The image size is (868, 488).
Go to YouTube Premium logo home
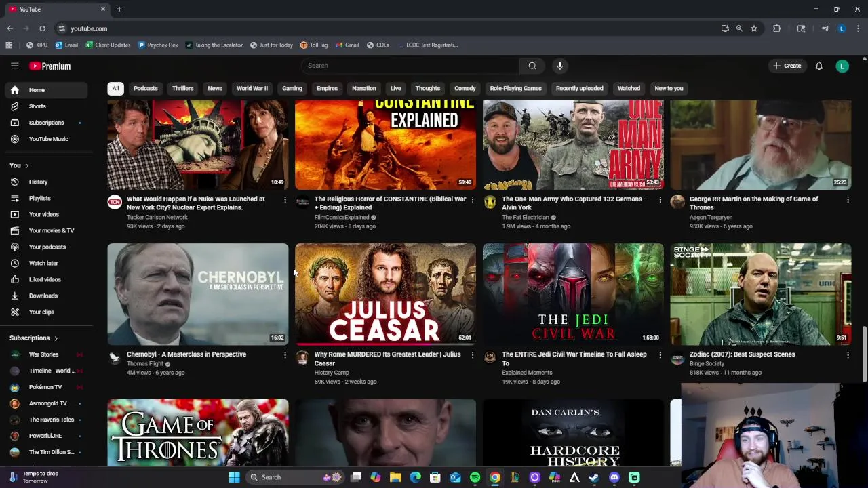pos(50,66)
